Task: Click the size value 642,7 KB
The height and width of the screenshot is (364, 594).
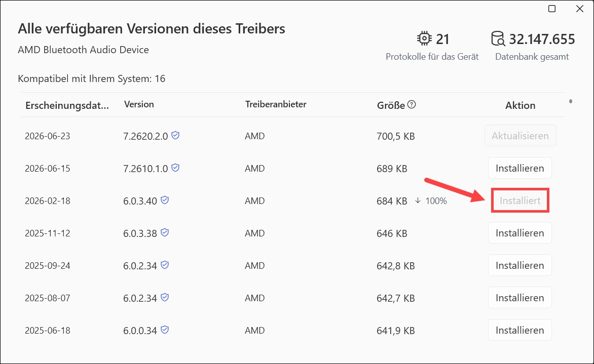Action: click(395, 299)
